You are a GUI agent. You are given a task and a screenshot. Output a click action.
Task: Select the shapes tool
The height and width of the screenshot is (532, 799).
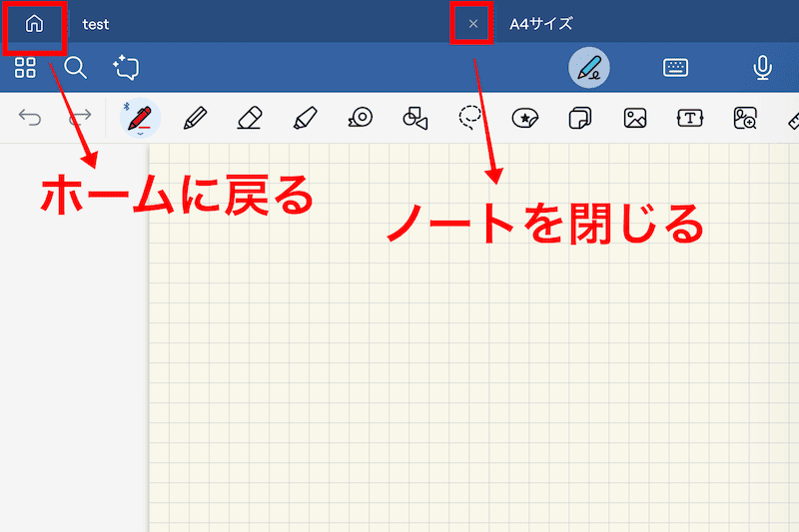pyautogui.click(x=415, y=118)
